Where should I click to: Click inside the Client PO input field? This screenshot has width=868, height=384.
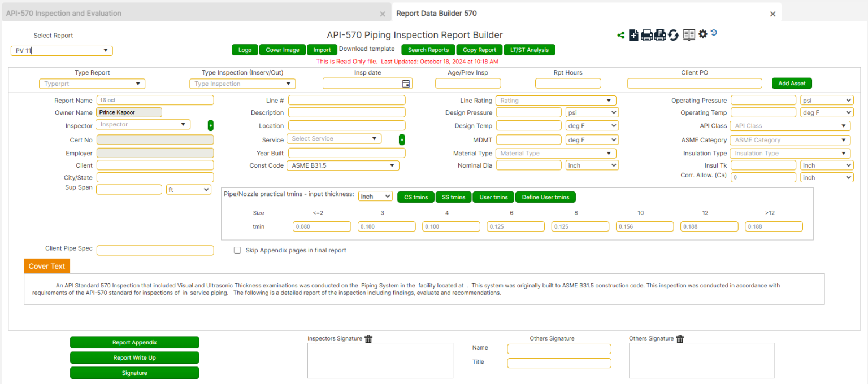tap(694, 83)
